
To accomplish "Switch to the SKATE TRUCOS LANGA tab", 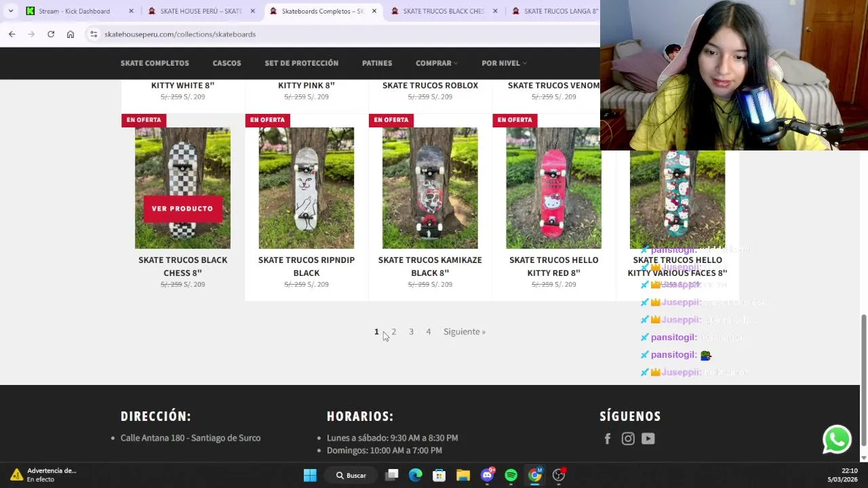I will 555,11.
